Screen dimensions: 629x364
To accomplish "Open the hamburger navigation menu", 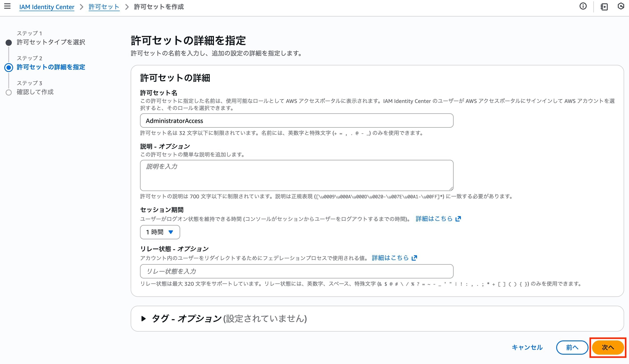I will coord(8,6).
